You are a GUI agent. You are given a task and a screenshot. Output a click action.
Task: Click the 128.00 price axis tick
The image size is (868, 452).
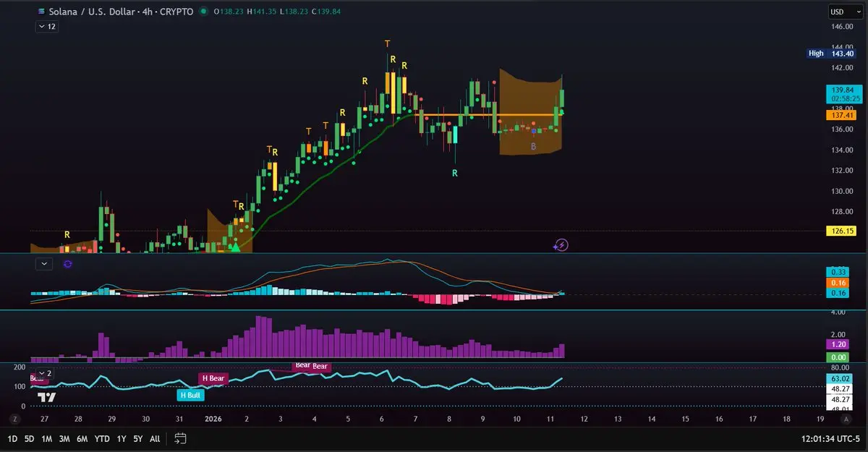click(843, 212)
